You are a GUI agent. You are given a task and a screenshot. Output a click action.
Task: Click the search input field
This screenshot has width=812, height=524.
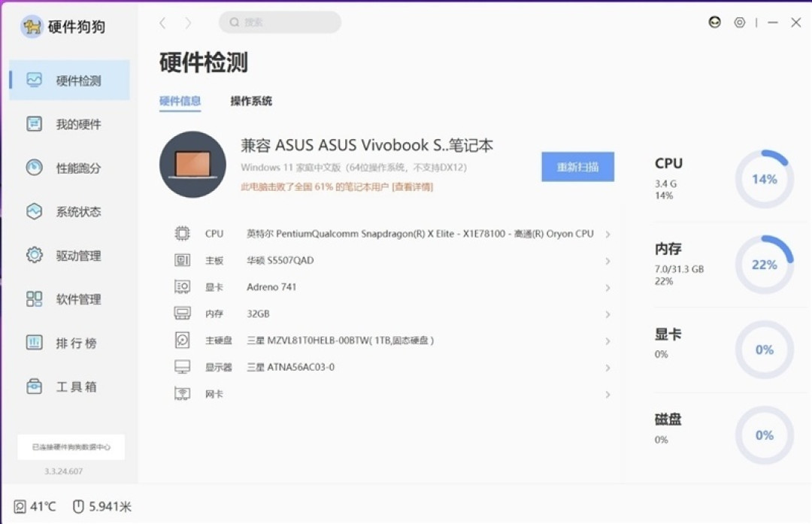point(280,23)
